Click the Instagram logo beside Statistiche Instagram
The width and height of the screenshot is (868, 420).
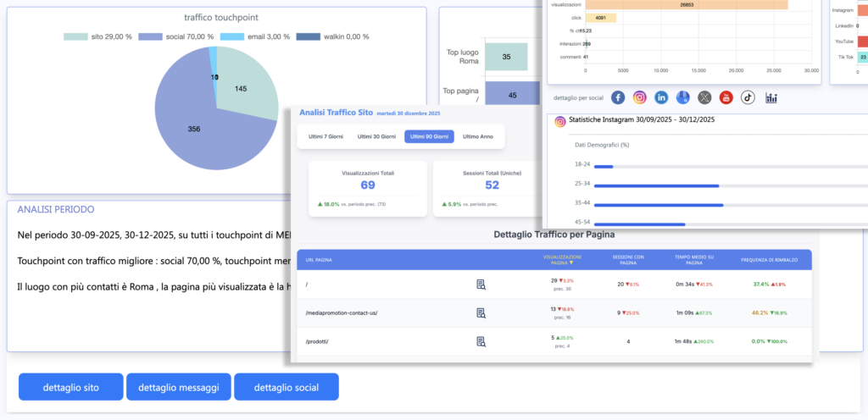[560, 122]
